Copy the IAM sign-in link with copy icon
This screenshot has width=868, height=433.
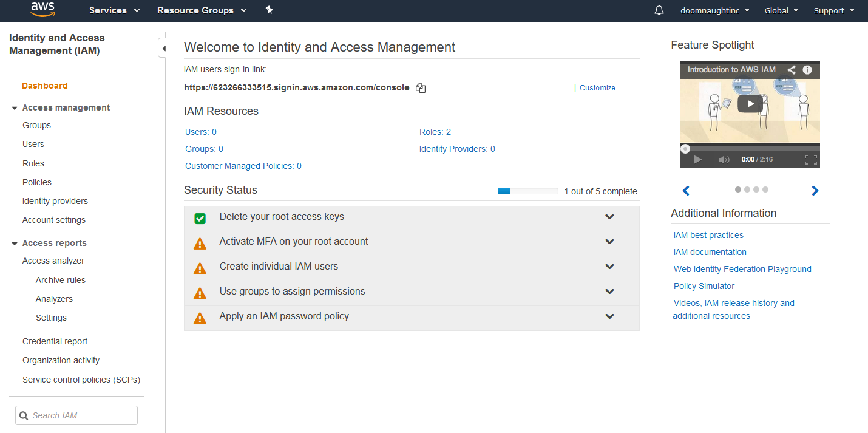click(421, 88)
